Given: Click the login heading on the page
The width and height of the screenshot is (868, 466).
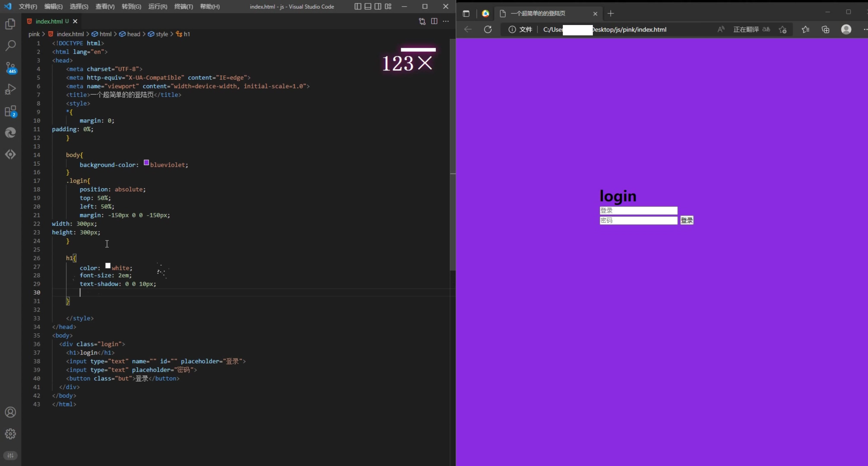Looking at the screenshot, I should 618,196.
